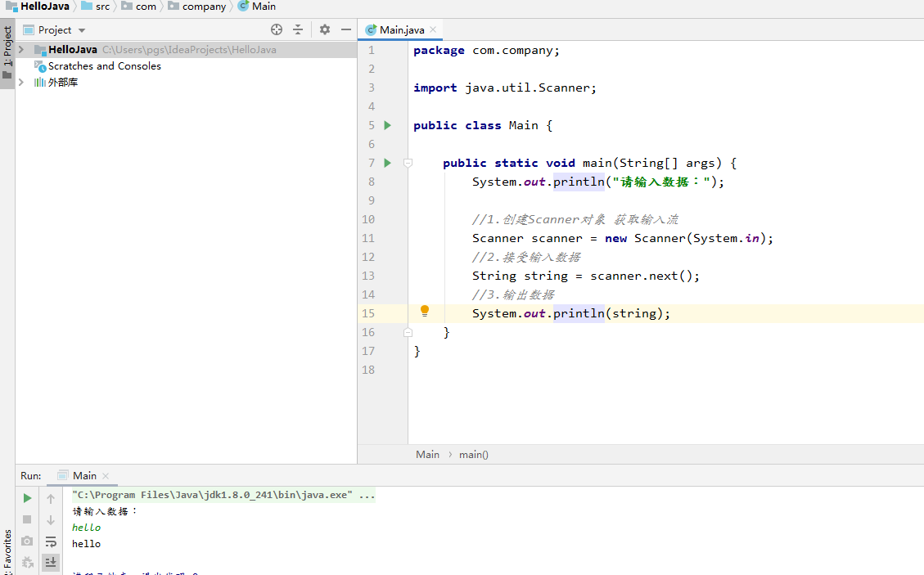Click the run gutter arrow beside the main method
Viewport: 924px width, 575px height.
388,163
